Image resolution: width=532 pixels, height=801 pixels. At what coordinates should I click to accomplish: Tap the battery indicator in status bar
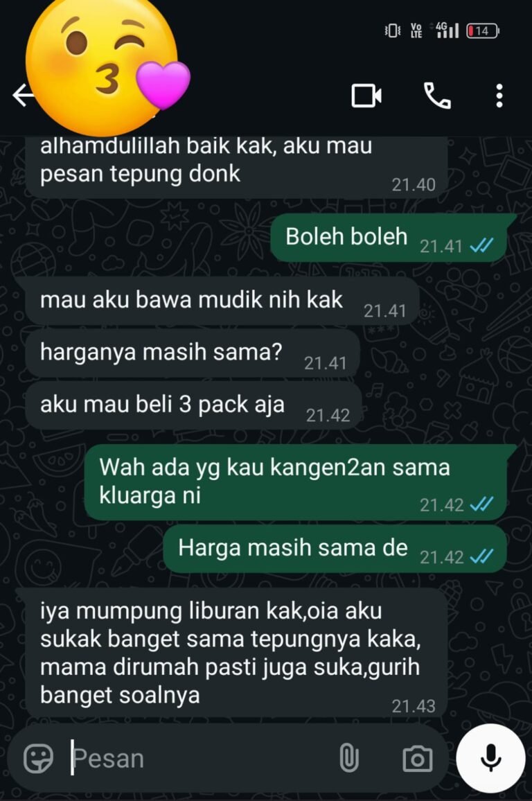tap(483, 30)
